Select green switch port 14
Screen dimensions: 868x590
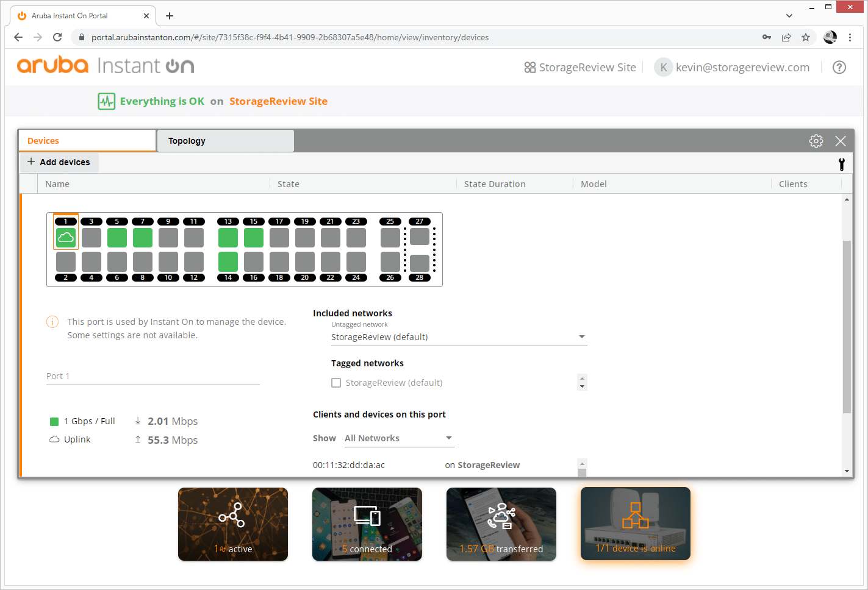[x=228, y=262]
